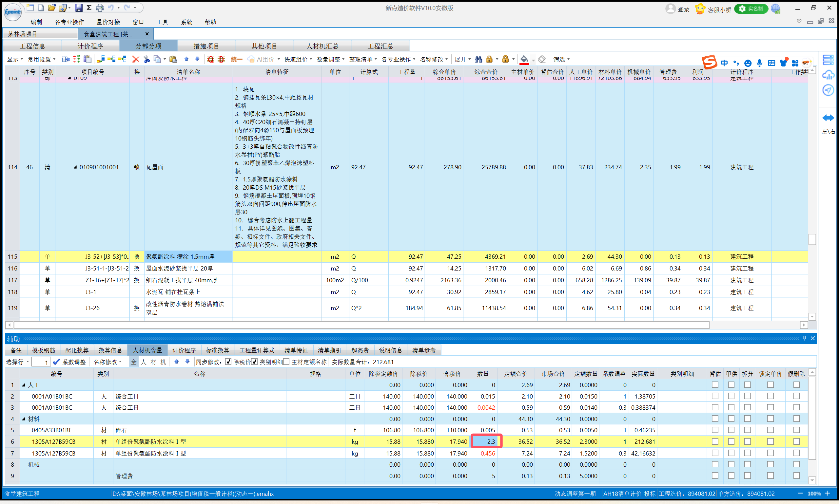Viewport: 839px width, 504px height.
Task: Click the red X delete icon
Action: pyautogui.click(x=135, y=59)
